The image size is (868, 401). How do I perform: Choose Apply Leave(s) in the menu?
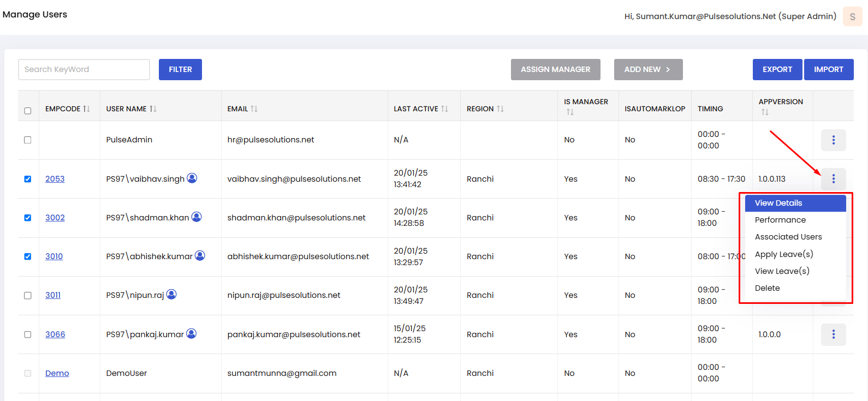pos(784,254)
